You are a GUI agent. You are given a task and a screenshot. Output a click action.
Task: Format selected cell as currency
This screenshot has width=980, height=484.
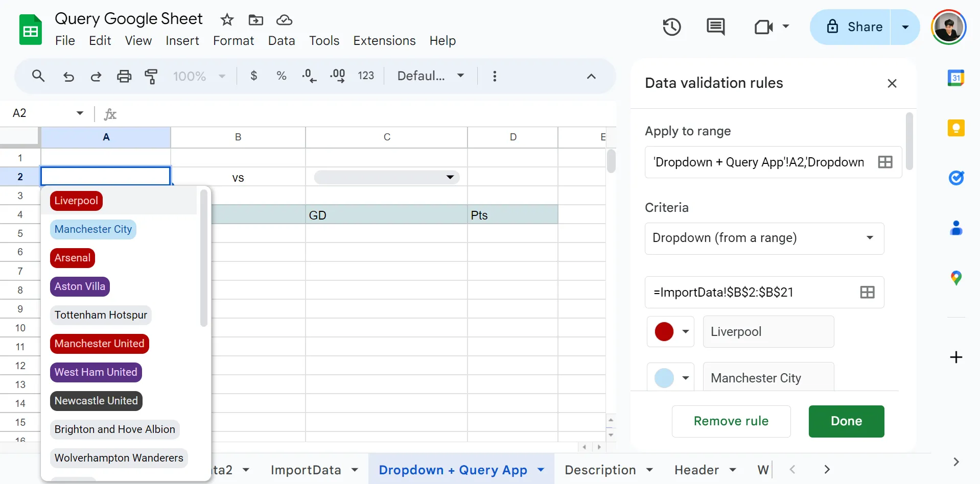coord(254,76)
